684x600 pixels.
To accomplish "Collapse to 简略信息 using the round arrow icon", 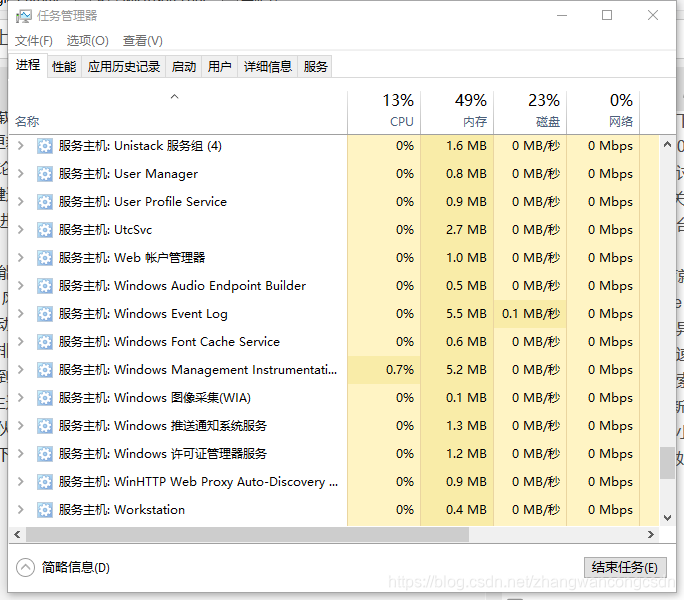I will [x=25, y=567].
